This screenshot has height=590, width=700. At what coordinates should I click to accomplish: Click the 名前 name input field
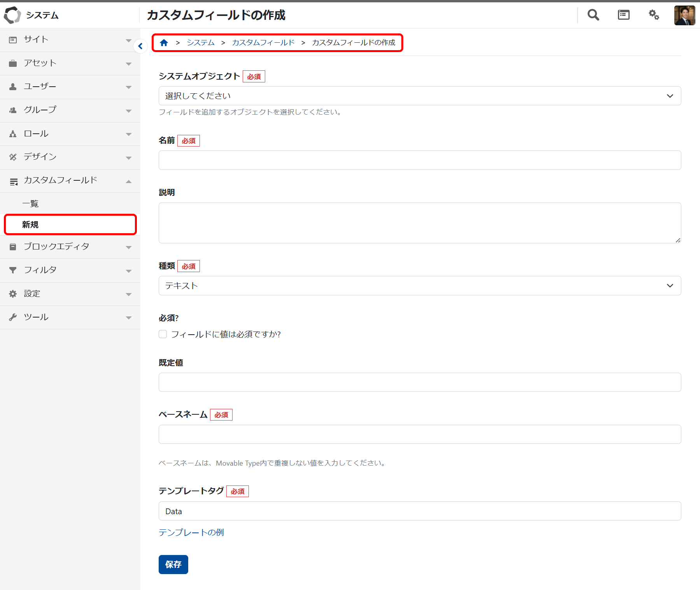point(419,160)
